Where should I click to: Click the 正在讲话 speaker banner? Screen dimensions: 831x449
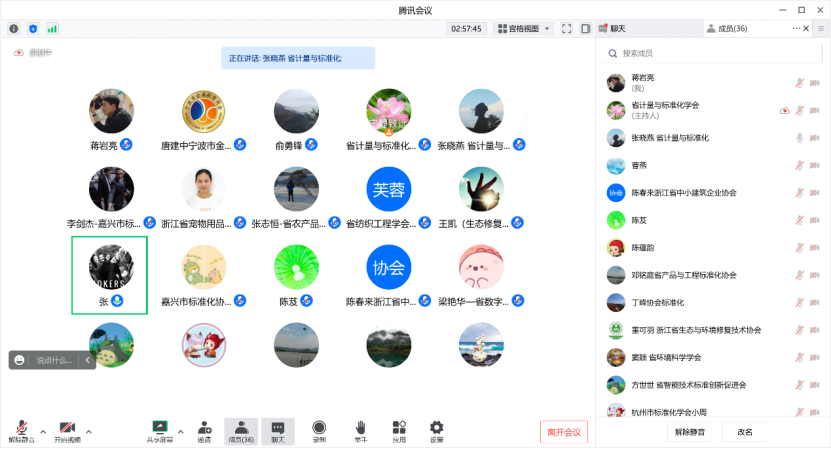tap(298, 58)
